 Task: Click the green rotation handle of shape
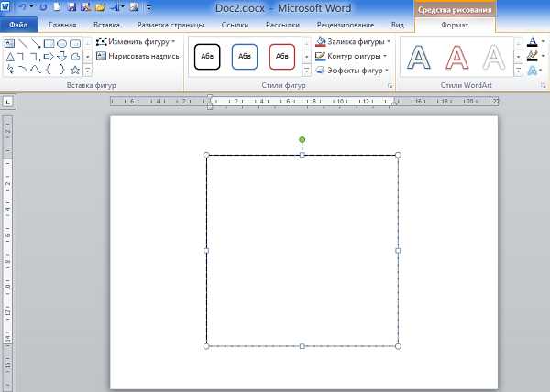[x=302, y=140]
